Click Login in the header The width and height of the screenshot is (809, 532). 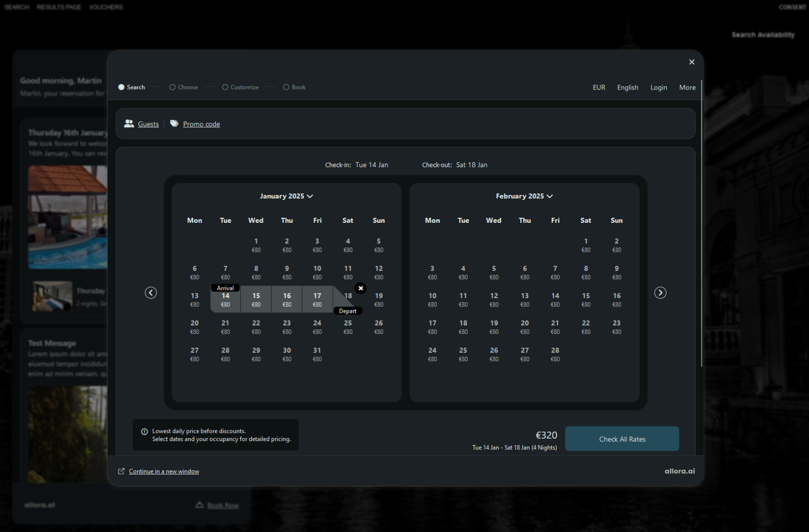point(659,87)
